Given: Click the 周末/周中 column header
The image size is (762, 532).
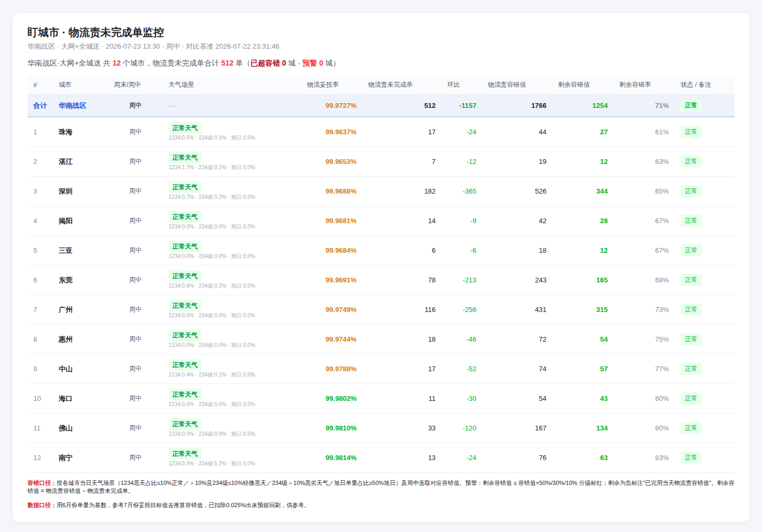Looking at the screenshot, I should 128,85.
